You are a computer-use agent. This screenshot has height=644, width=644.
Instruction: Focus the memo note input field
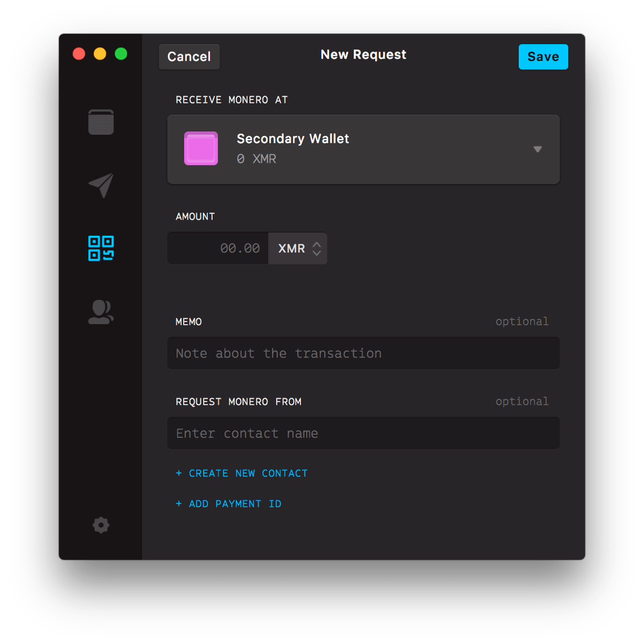[363, 353]
